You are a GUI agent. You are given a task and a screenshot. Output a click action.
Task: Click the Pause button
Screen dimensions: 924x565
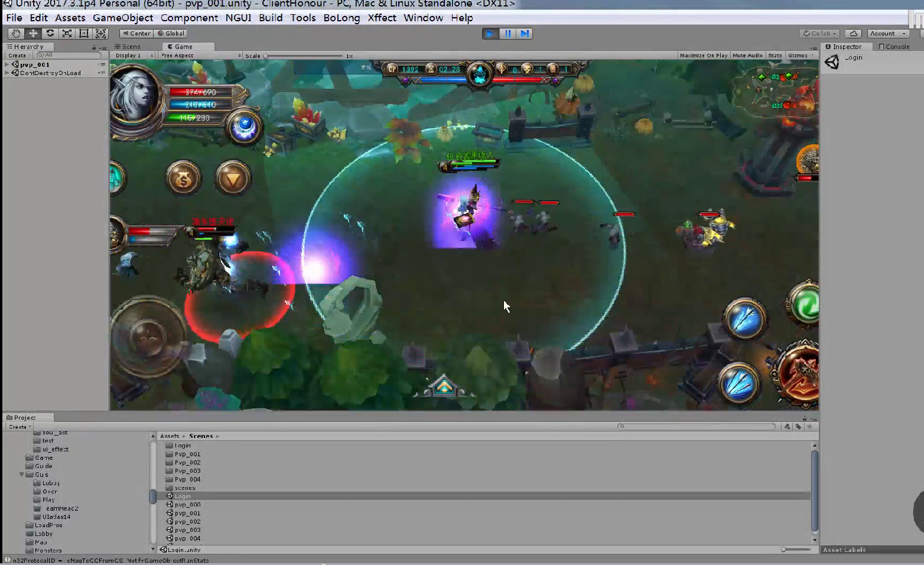click(507, 34)
